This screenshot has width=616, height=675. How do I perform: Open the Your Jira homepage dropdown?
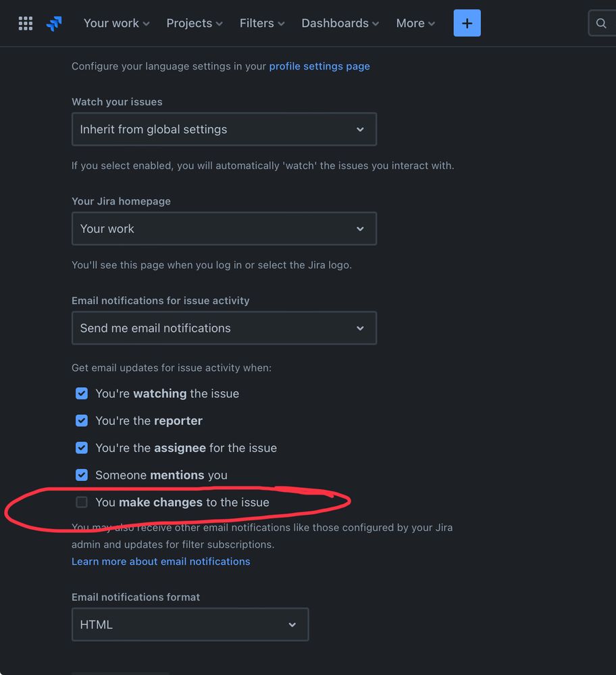(224, 228)
